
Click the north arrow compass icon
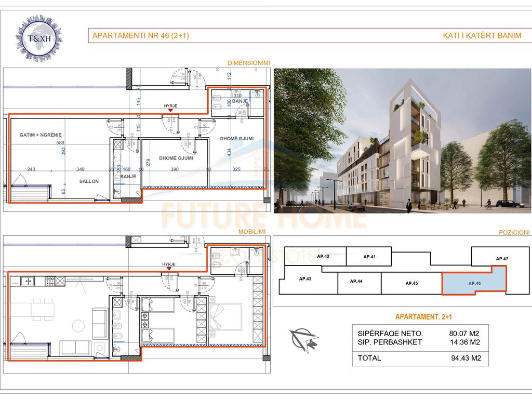tap(304, 339)
